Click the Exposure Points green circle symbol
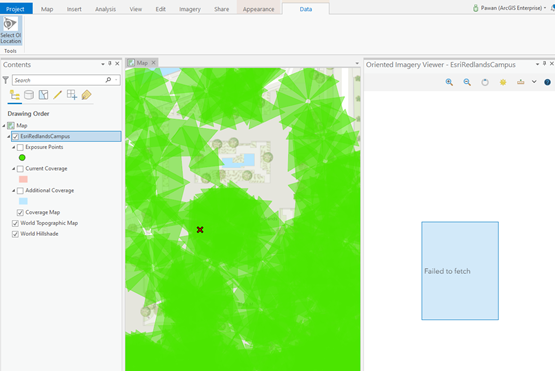This screenshot has height=371, width=555. click(x=22, y=158)
